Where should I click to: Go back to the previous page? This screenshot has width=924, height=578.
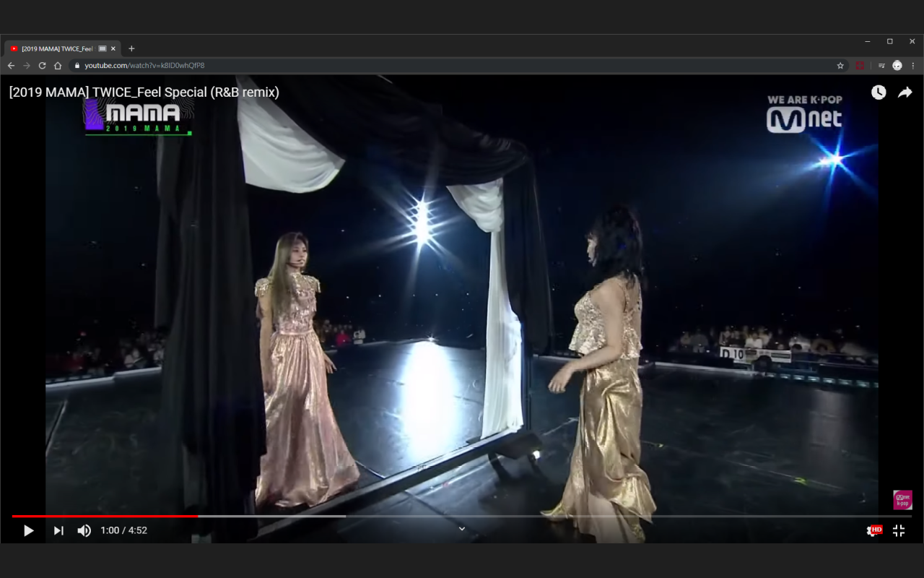[x=11, y=66]
